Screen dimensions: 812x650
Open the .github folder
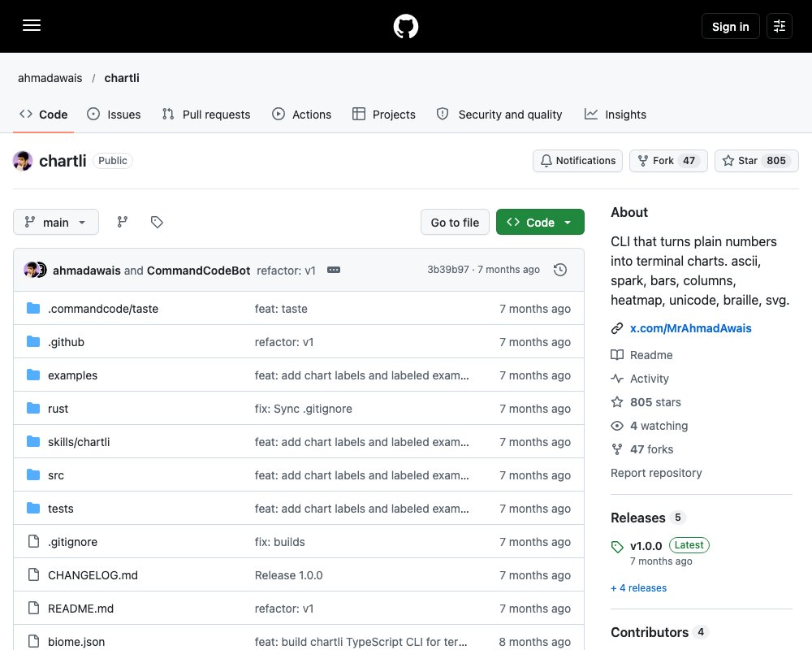coord(66,342)
